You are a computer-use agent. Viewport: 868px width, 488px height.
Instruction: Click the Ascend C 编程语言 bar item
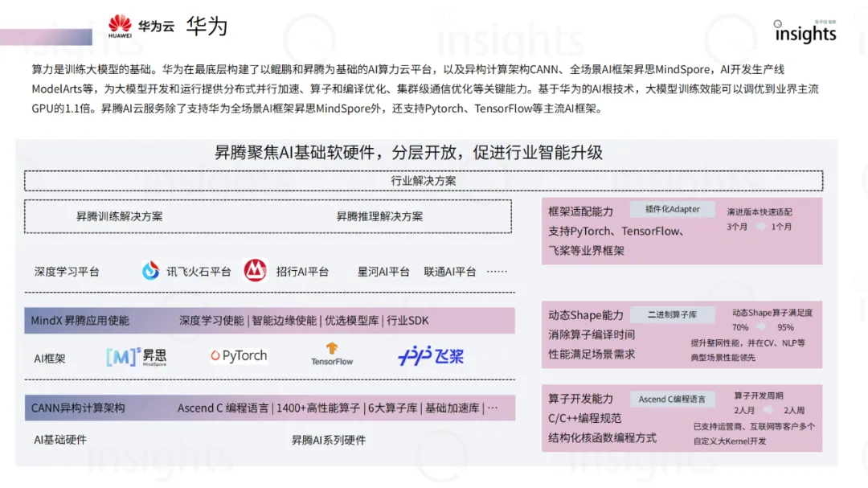[x=223, y=408]
